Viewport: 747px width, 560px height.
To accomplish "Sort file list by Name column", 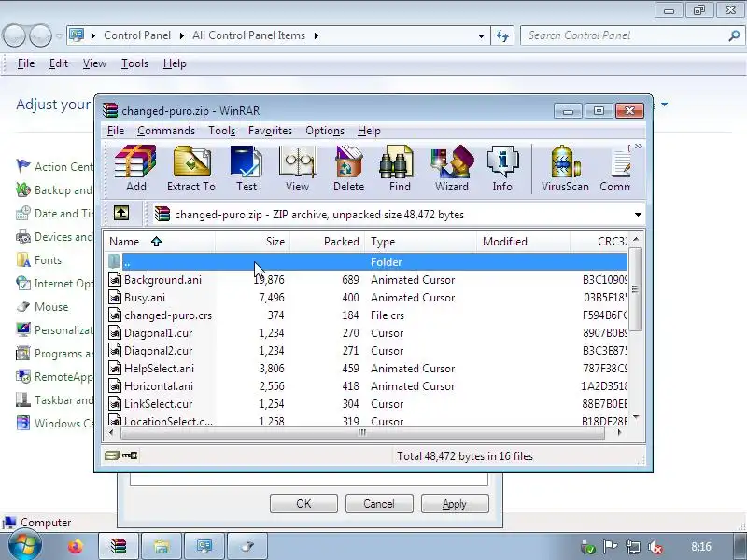I will click(x=159, y=242).
